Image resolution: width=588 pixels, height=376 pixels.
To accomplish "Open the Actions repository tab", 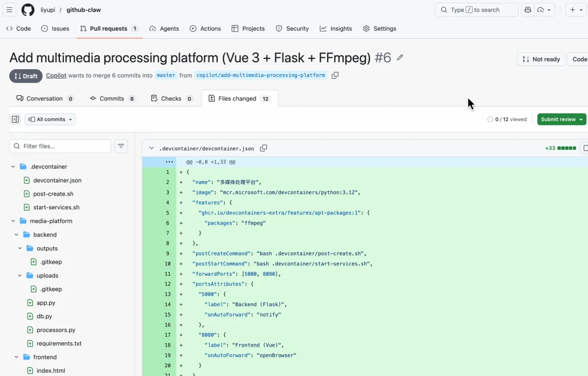I will [x=205, y=28].
